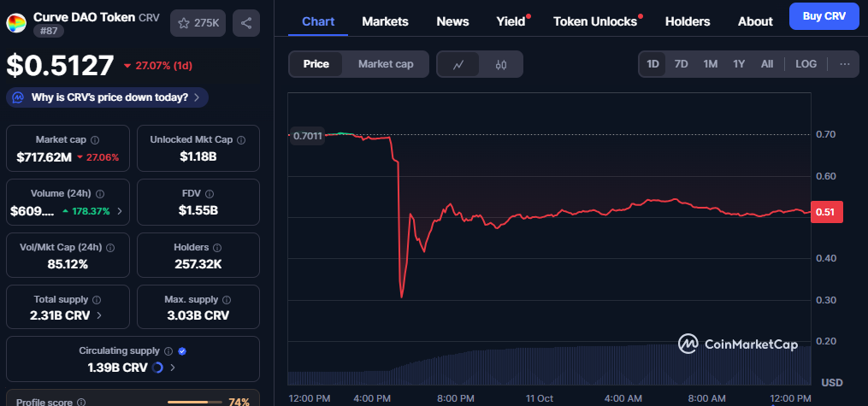
Task: Click the Market cap info icon
Action: (x=95, y=139)
